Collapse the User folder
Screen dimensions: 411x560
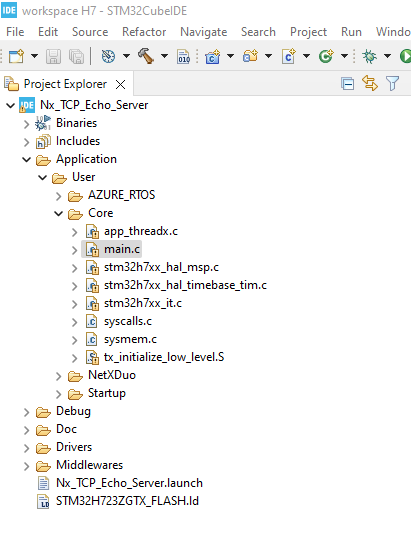point(43,177)
